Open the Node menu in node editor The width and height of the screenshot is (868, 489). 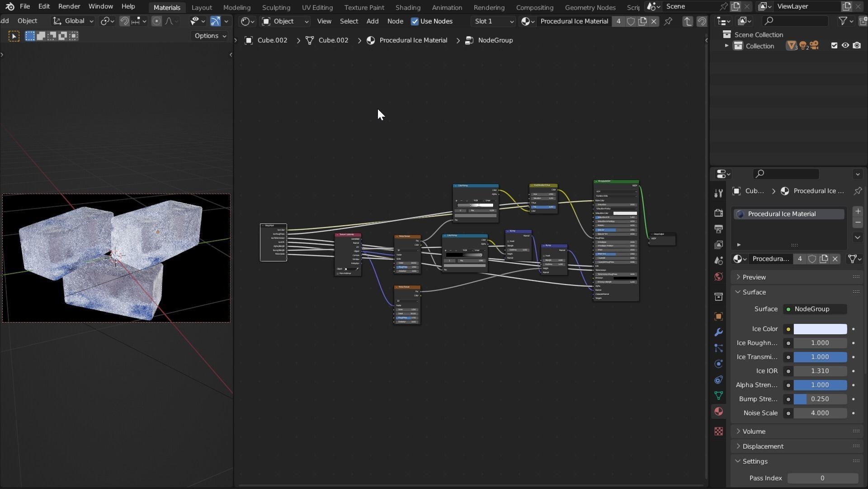395,21
